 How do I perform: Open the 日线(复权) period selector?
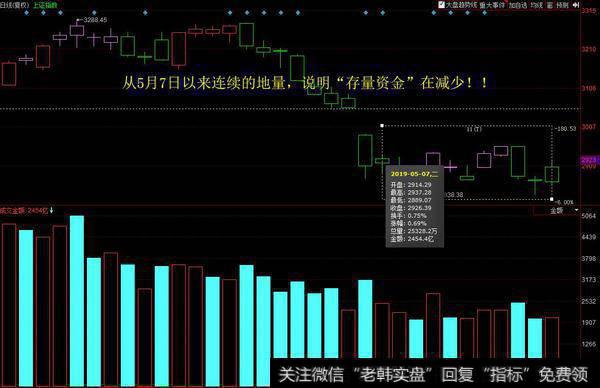pyautogui.click(x=15, y=5)
